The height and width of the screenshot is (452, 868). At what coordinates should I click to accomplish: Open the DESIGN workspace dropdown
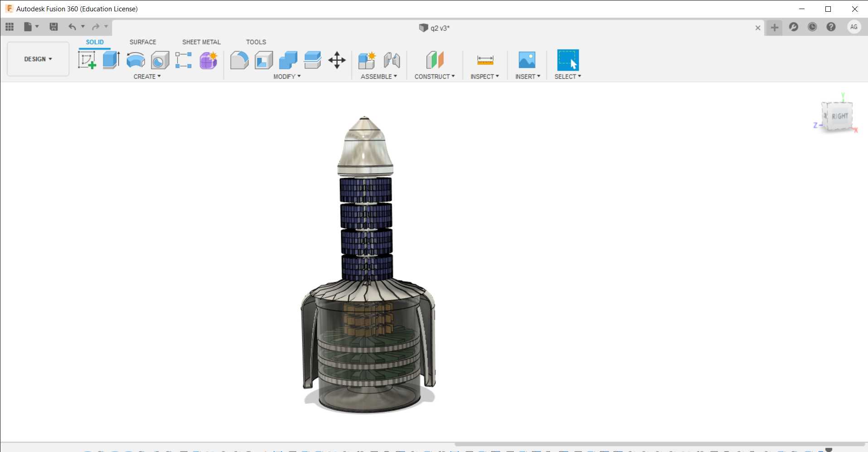tap(38, 59)
